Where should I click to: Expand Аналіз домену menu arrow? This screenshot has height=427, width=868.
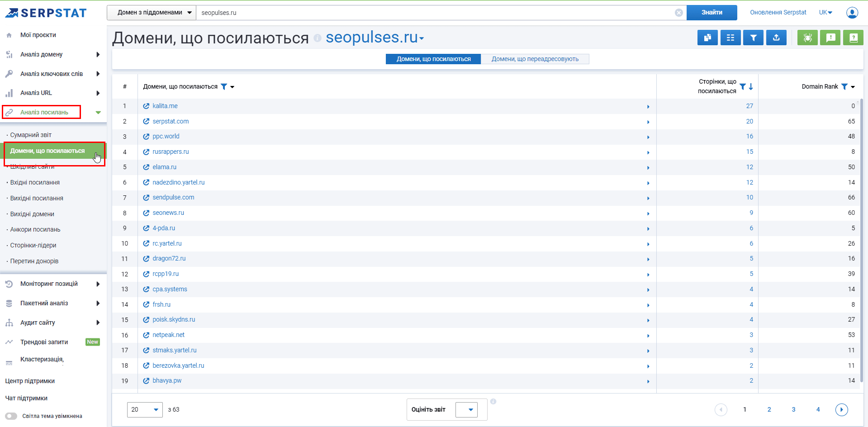point(98,54)
